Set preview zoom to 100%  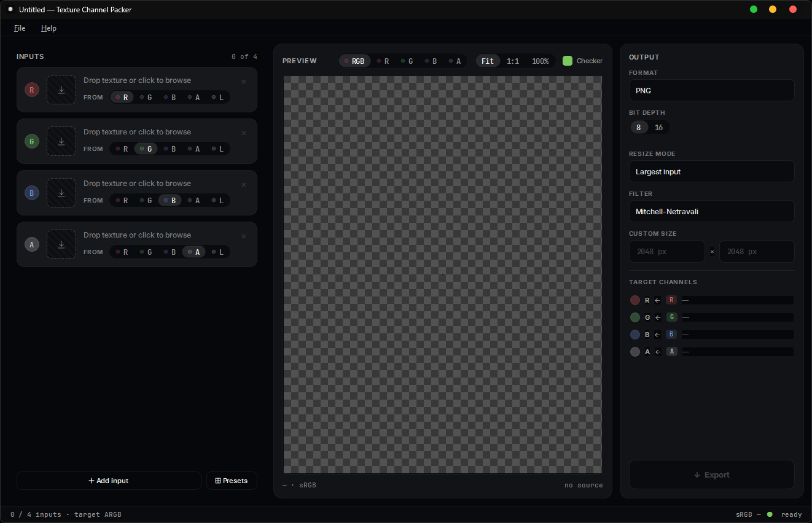click(x=541, y=61)
